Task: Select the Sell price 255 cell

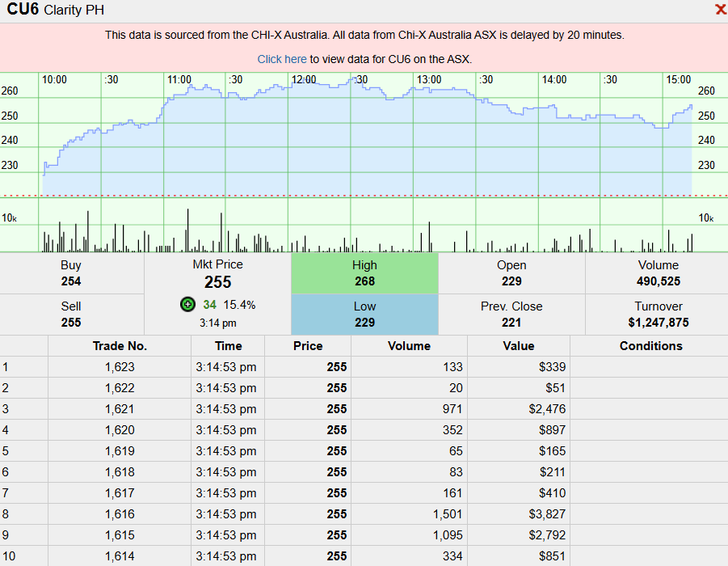Action: tap(71, 315)
